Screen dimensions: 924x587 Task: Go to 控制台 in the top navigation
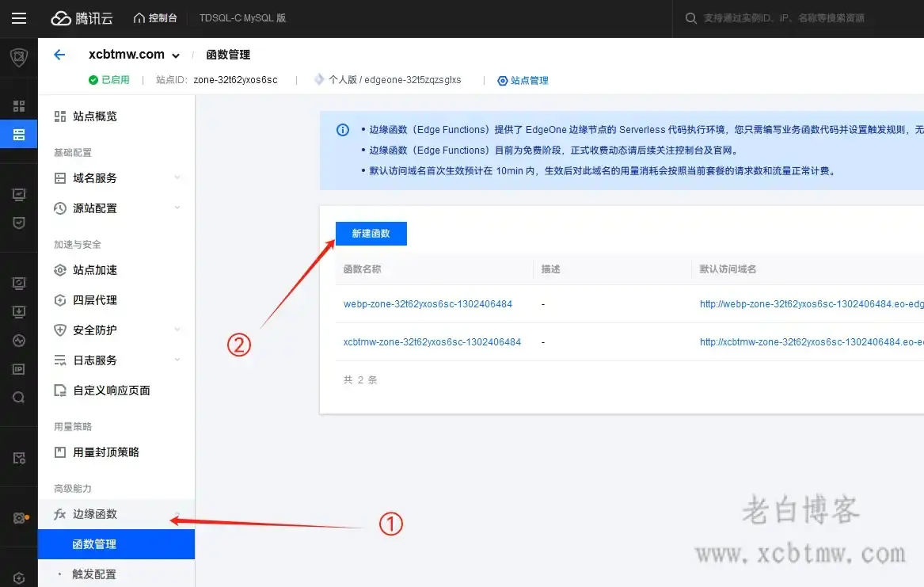point(155,18)
